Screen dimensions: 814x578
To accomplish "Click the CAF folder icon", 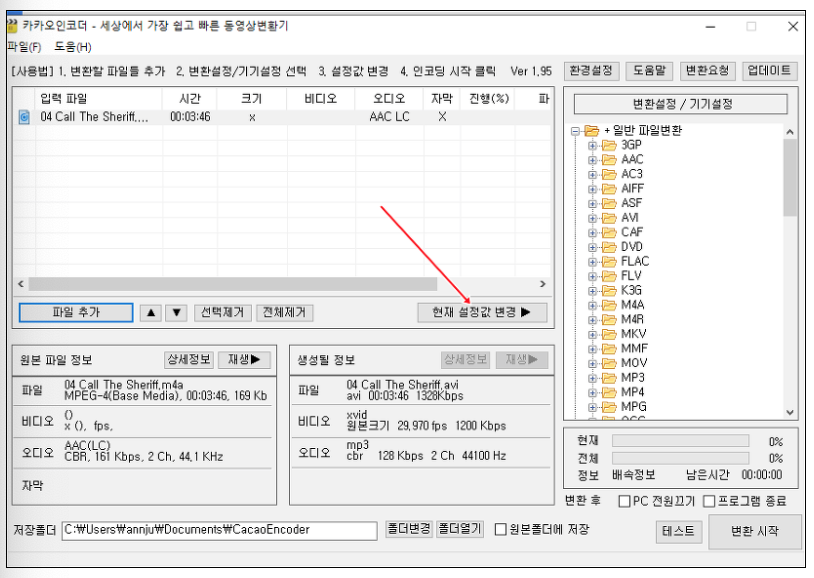I will [609, 232].
